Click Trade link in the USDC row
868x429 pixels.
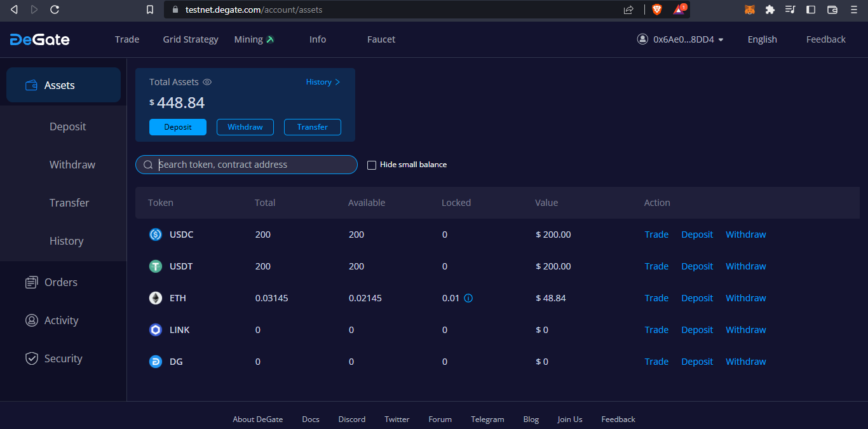point(656,235)
